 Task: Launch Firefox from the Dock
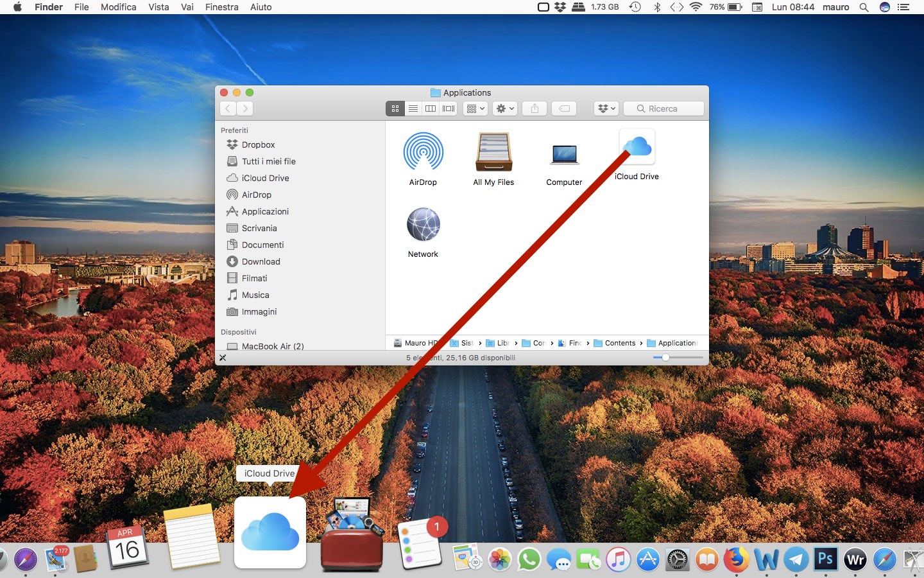(x=737, y=559)
